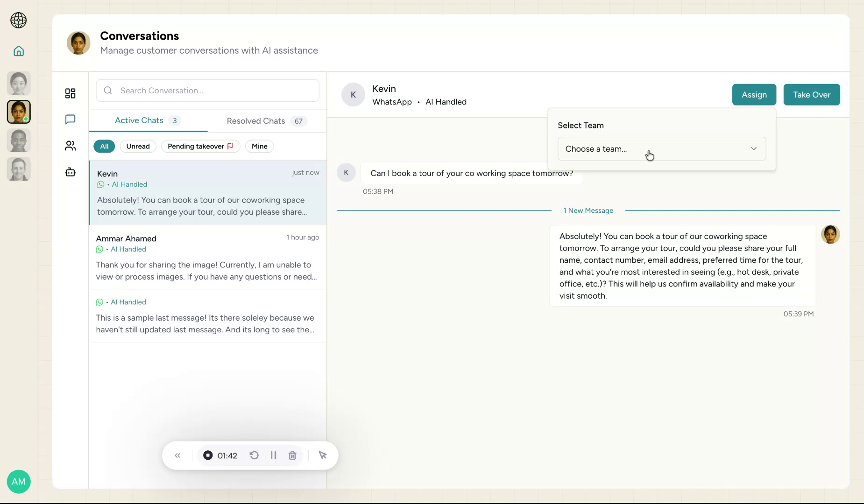
Task: Click the globe logo at the top left
Action: click(19, 21)
